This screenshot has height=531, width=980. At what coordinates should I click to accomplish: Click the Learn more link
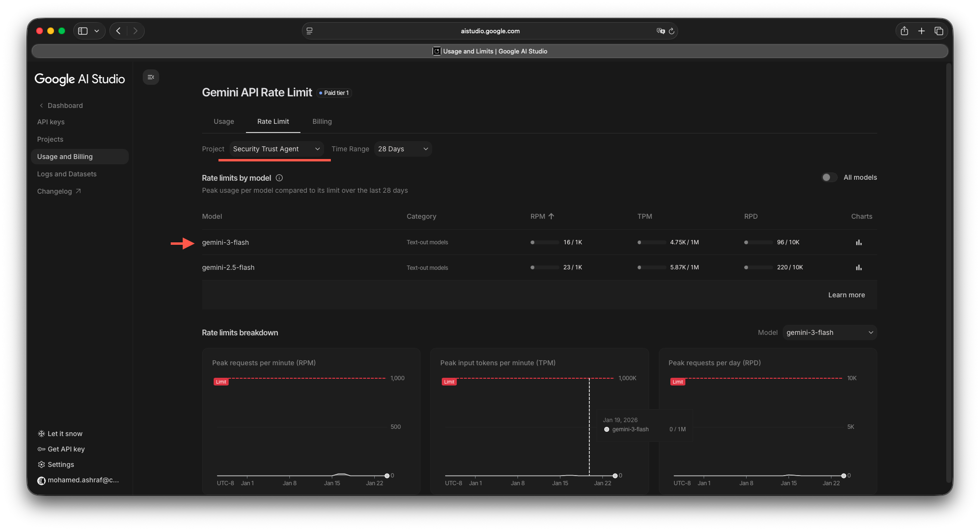click(x=846, y=295)
